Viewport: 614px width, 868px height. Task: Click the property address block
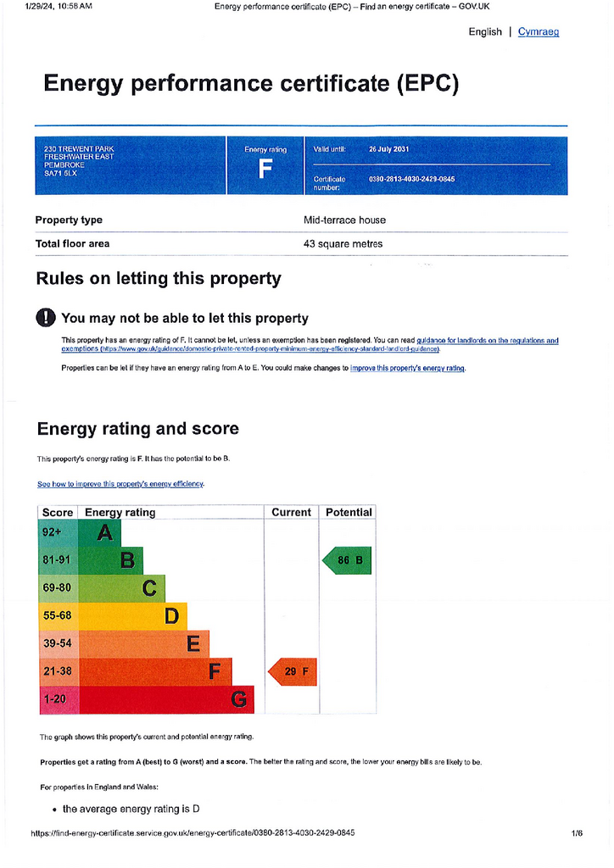(79, 161)
